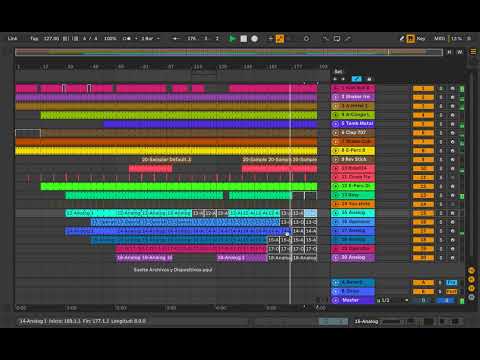480x360 pixels.
Task: Unfold the 4 A-Conga L track
Action: click(x=336, y=115)
